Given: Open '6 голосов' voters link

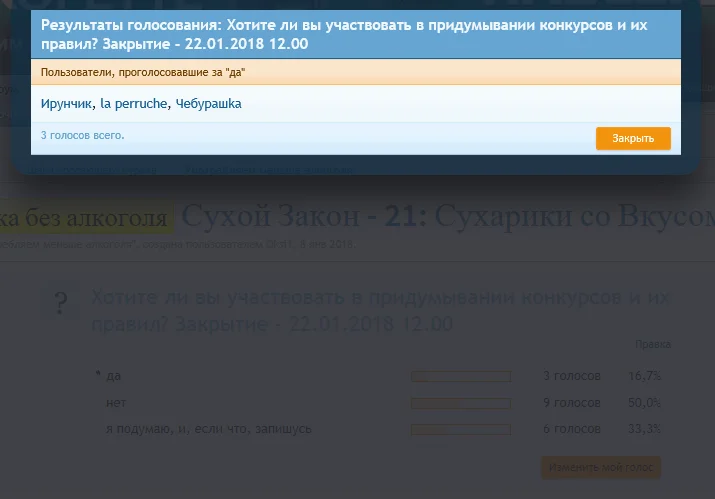Looking at the screenshot, I should (x=572, y=429).
